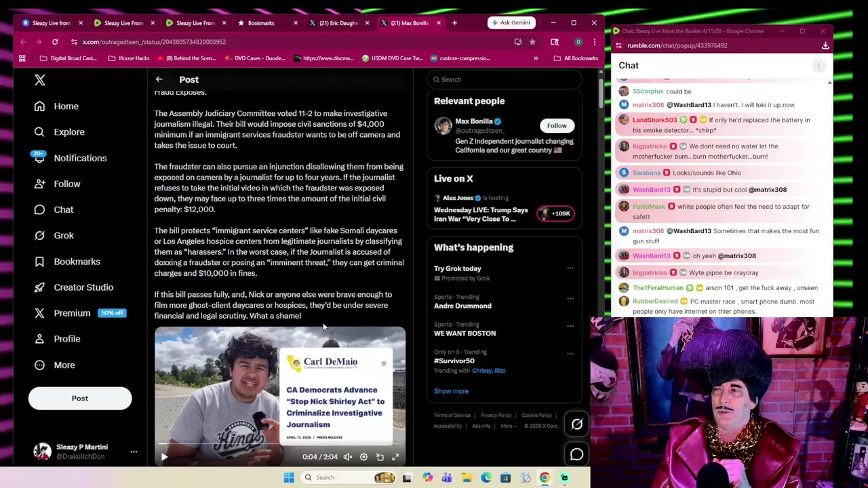Open the More menu in X sidebar
This screenshot has height=488, width=868.
[54, 365]
